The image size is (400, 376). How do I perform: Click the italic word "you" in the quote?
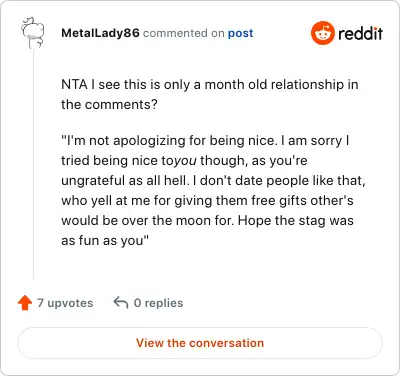pyautogui.click(x=185, y=161)
